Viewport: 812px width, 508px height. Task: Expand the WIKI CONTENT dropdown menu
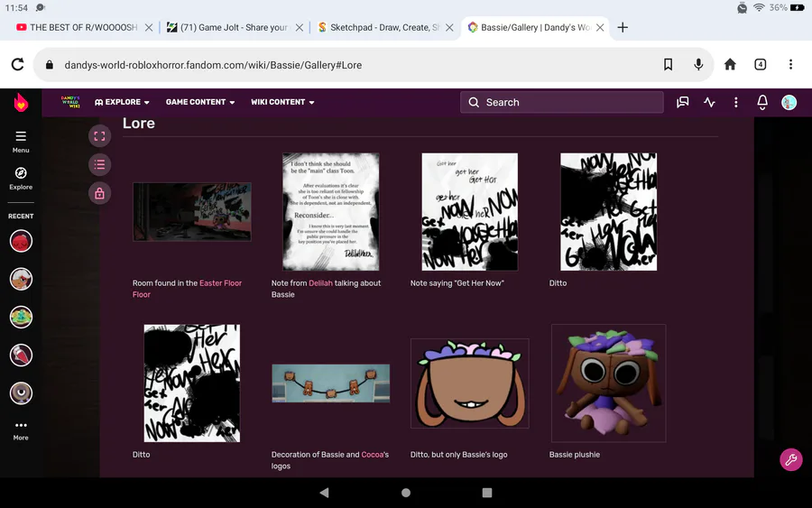[x=282, y=102]
